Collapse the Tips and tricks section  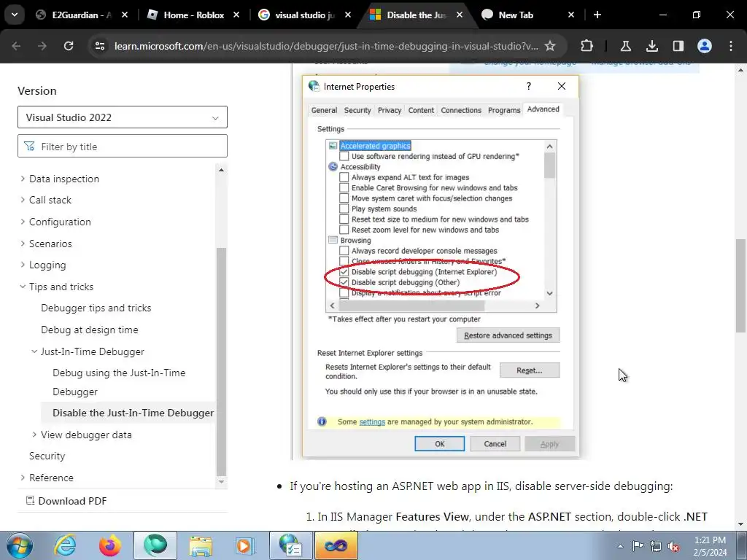pyautogui.click(x=23, y=287)
